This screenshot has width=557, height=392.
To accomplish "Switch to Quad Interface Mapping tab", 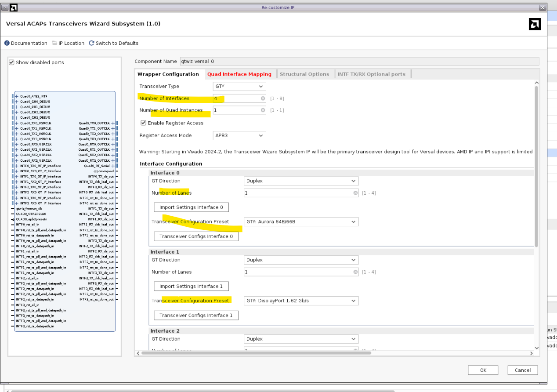I will 239,74.
